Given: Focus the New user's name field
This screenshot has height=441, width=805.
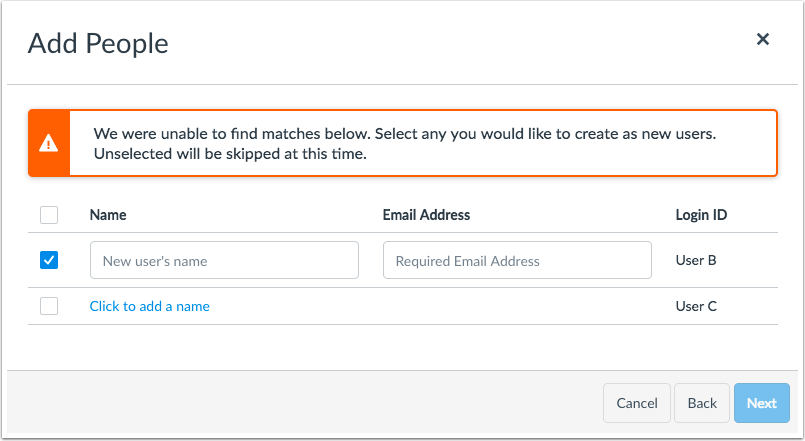Looking at the screenshot, I should click(224, 260).
